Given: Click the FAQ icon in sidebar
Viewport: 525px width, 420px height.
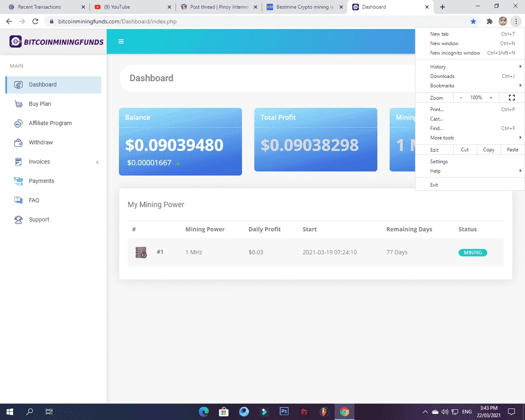Looking at the screenshot, I should tap(18, 200).
